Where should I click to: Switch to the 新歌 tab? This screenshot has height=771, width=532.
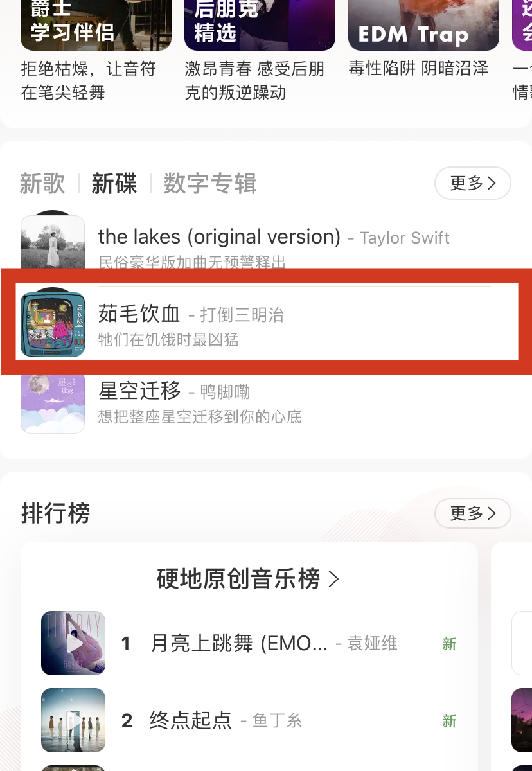coord(42,184)
